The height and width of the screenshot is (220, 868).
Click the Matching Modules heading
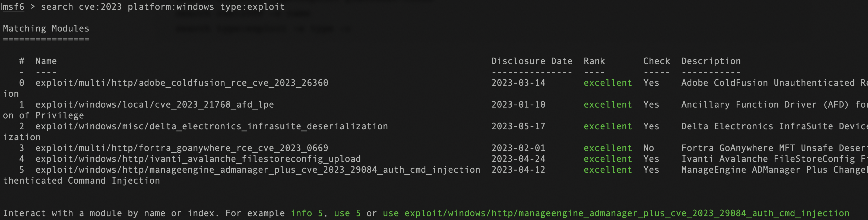tap(46, 29)
